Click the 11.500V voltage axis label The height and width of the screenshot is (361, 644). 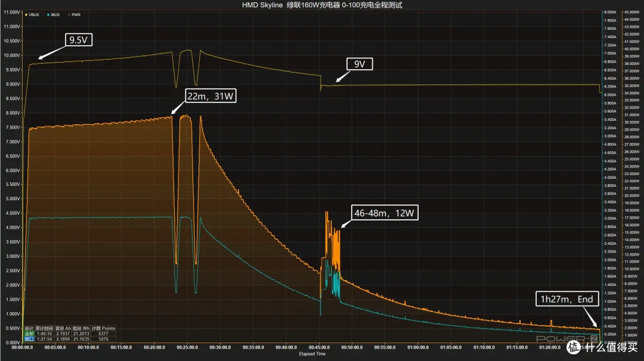[x=11, y=13]
